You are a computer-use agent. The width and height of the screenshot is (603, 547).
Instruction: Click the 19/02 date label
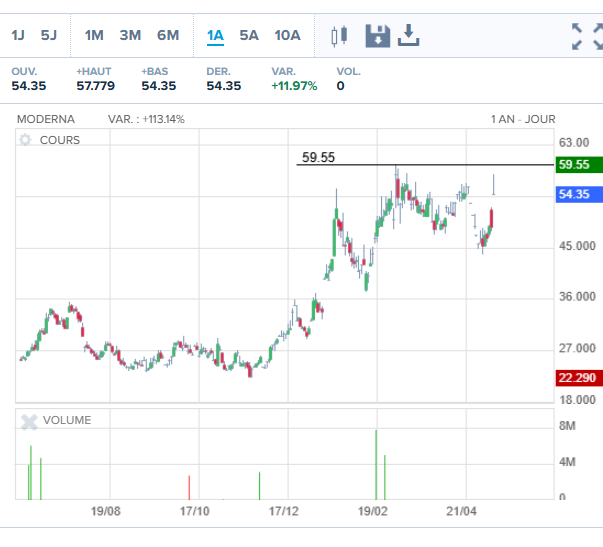point(373,511)
